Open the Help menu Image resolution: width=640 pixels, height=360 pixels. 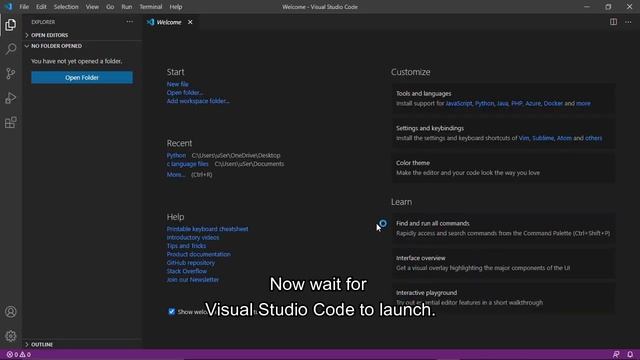pyautogui.click(x=176, y=7)
